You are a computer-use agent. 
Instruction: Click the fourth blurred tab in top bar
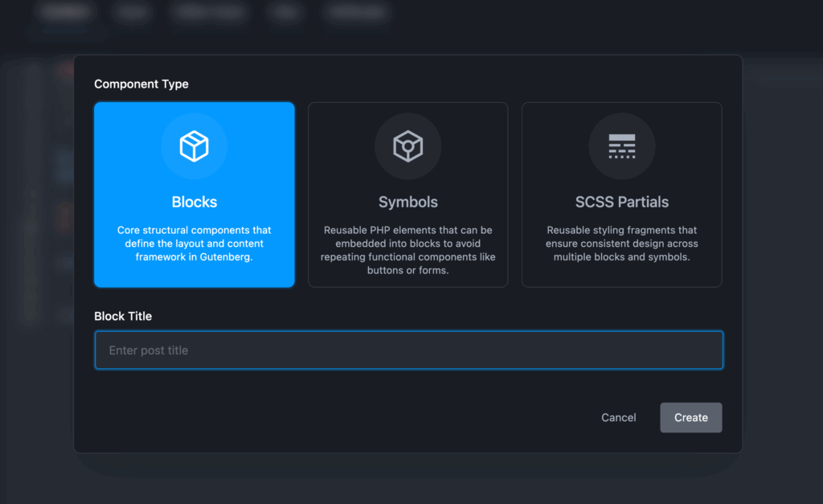(286, 12)
